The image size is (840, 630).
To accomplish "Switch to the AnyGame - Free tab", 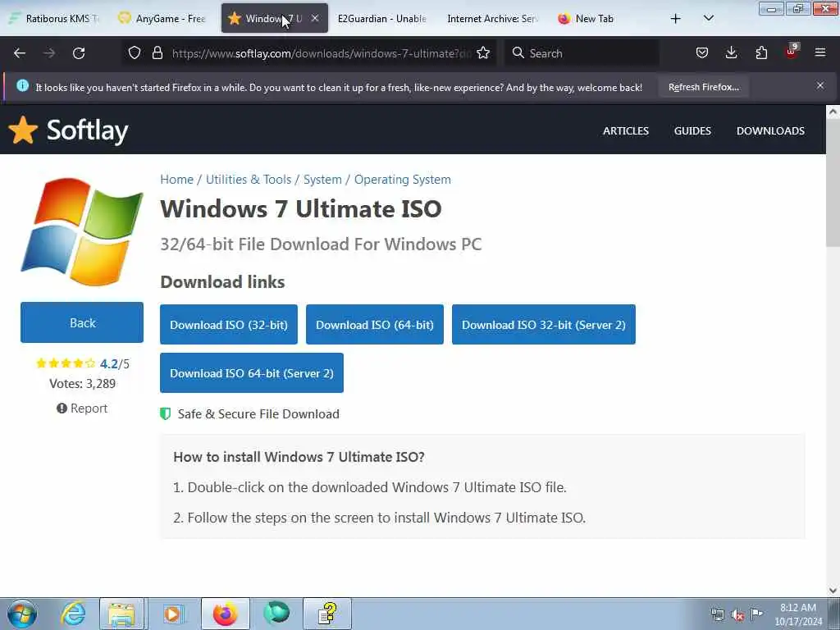I will (x=162, y=18).
